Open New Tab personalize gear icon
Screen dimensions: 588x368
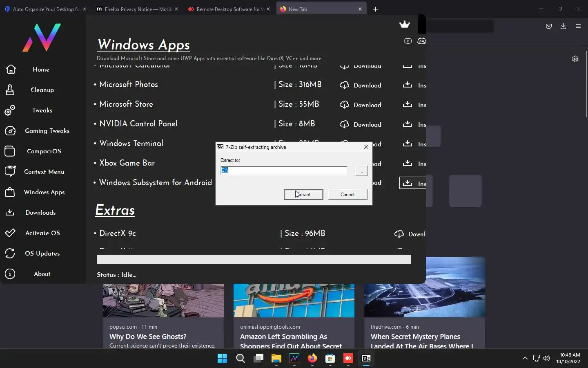coord(575,59)
